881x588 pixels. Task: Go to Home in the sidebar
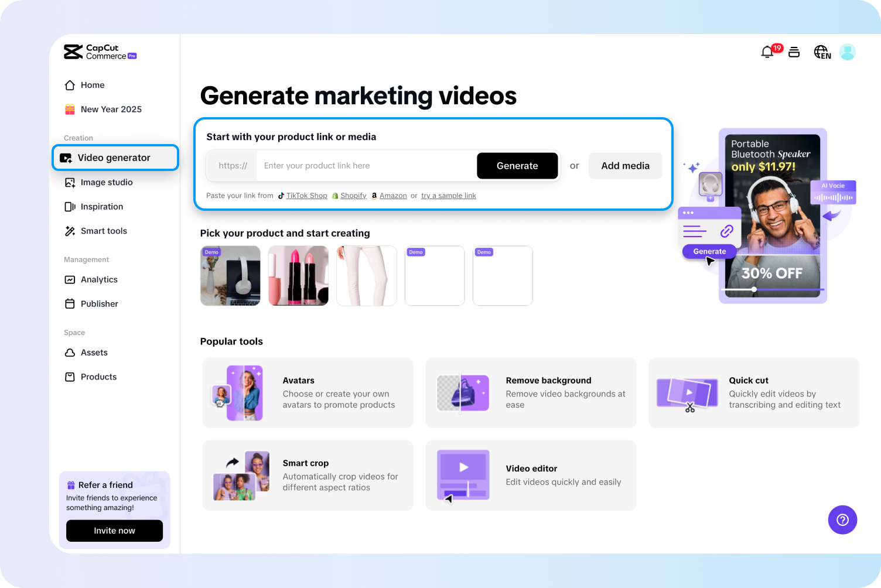[92, 85]
